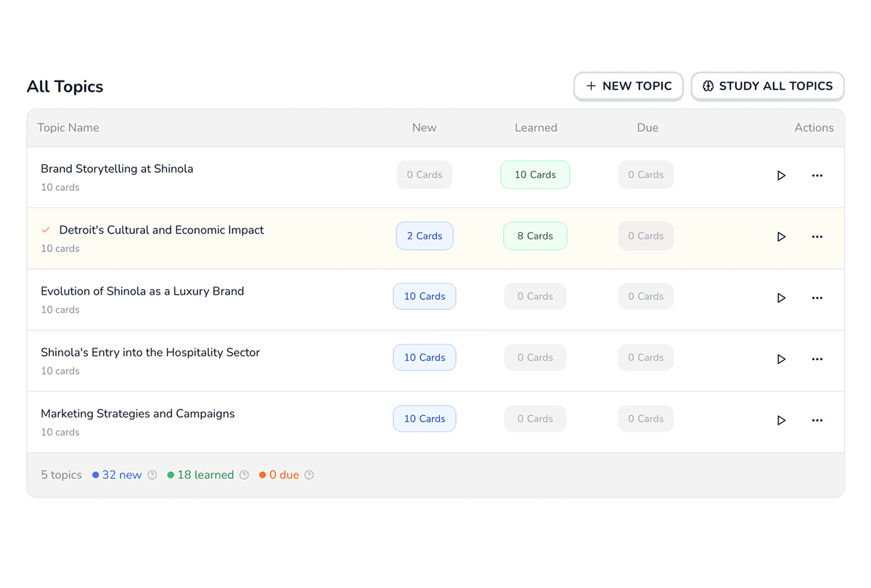The width and height of the screenshot is (871, 588).
Task: Click the Topic Name column header
Action: [x=68, y=128]
